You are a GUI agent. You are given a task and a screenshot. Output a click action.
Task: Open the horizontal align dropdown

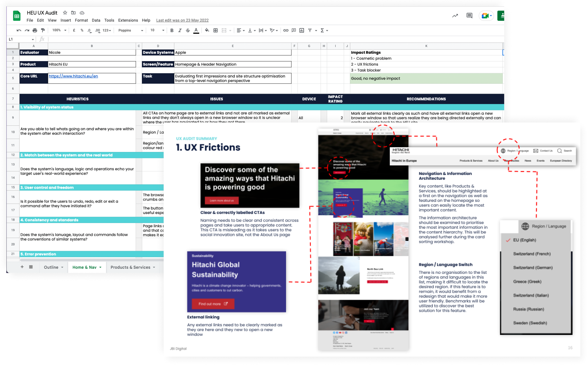241,30
